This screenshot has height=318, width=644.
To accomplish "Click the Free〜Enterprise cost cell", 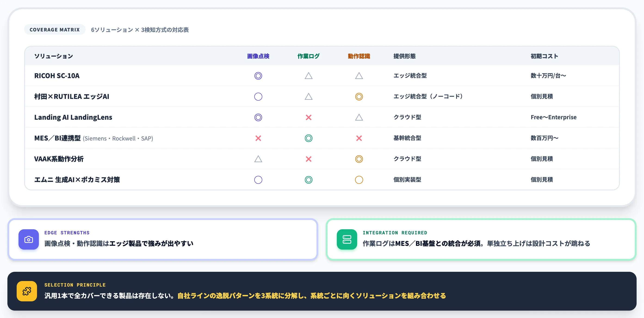I will pos(554,117).
